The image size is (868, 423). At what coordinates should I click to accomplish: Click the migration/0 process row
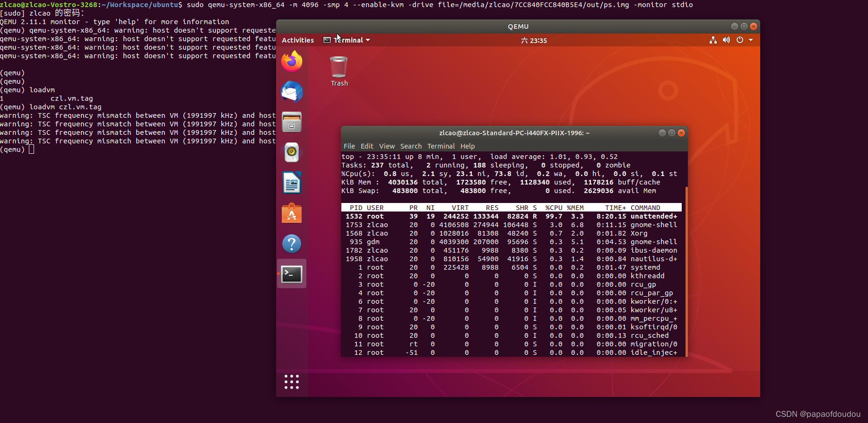tap(512, 344)
